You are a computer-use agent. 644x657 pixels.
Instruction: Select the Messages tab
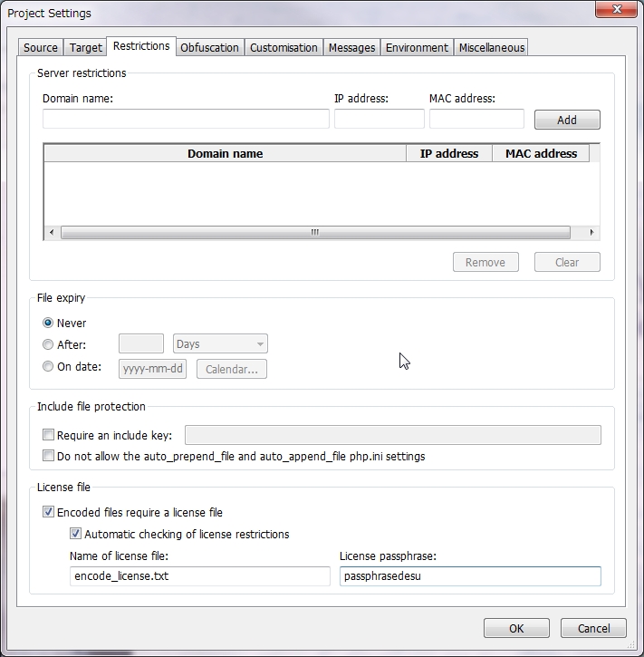(x=351, y=48)
